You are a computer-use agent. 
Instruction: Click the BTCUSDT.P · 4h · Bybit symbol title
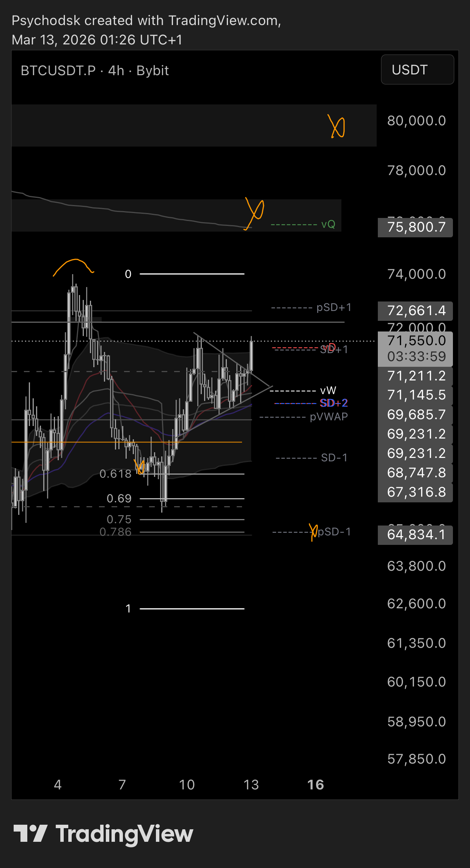[95, 71]
